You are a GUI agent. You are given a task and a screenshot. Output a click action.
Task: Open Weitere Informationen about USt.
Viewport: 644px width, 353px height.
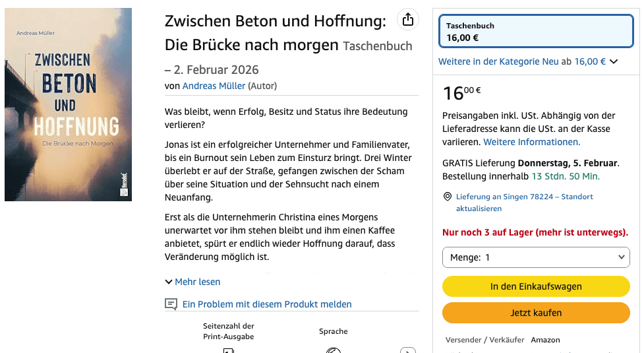(531, 142)
